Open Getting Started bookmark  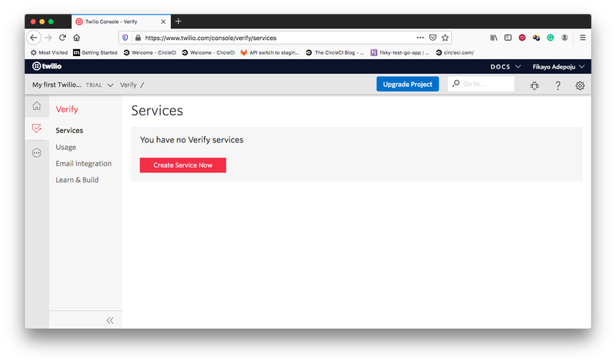pos(95,52)
